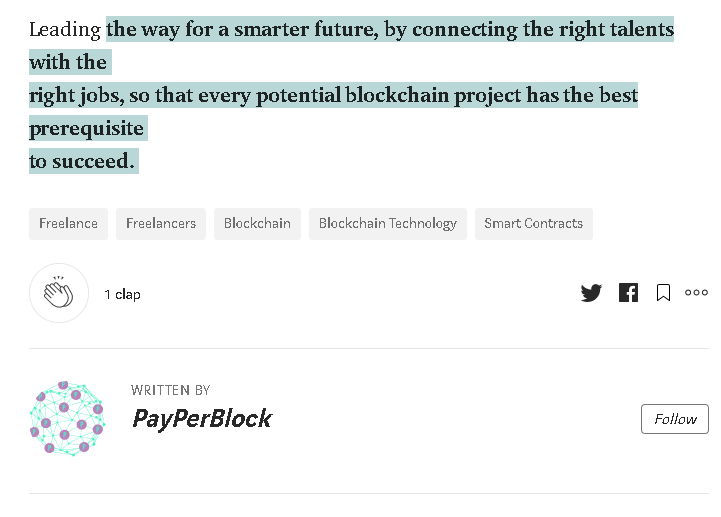This screenshot has height=517, width=721.
Task: Click the highlighted word 'prerequisite'
Action: coord(86,128)
